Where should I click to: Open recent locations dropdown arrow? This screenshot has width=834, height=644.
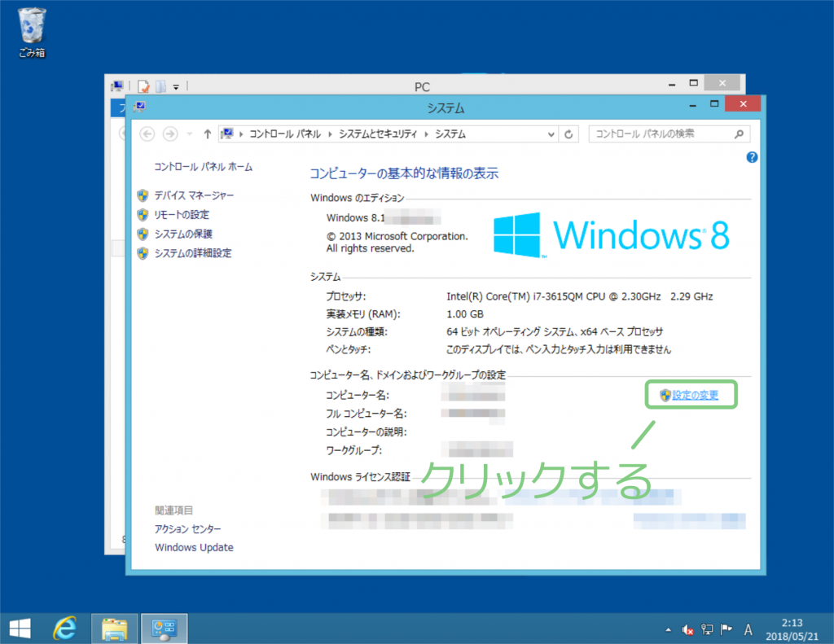(189, 134)
